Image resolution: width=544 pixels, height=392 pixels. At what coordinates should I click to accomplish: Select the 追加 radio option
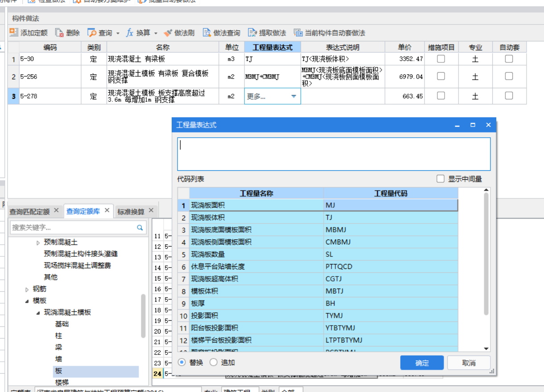[x=213, y=362]
